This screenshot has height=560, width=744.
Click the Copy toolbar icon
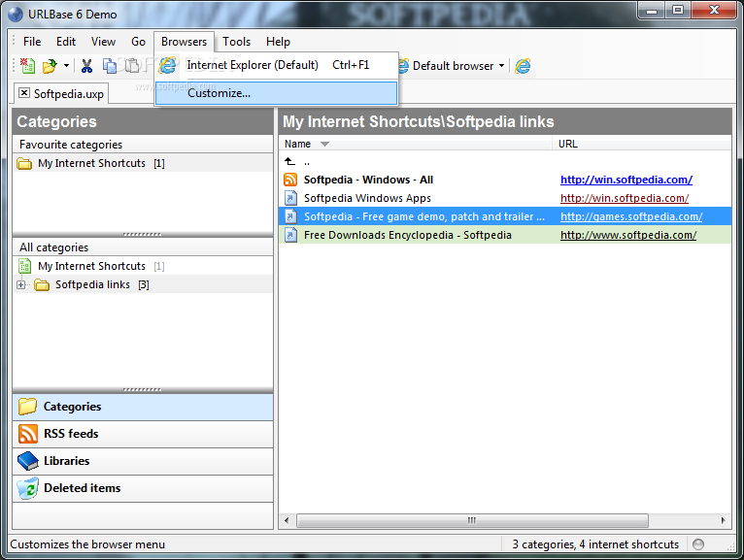click(x=110, y=66)
